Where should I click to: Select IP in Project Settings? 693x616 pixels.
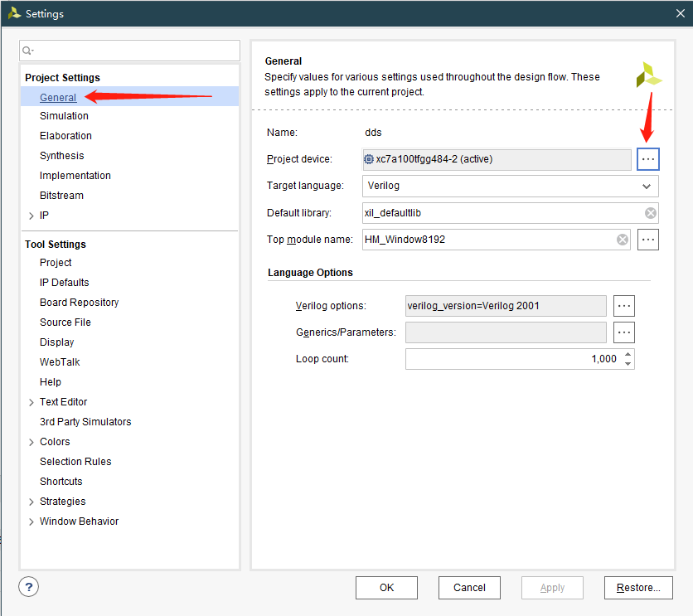44,216
